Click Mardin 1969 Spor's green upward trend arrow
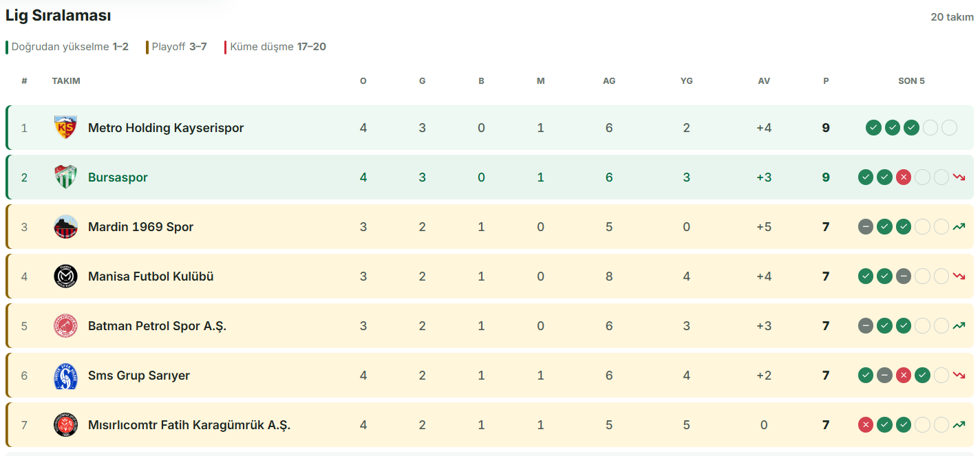Image resolution: width=980 pixels, height=456 pixels. click(959, 227)
